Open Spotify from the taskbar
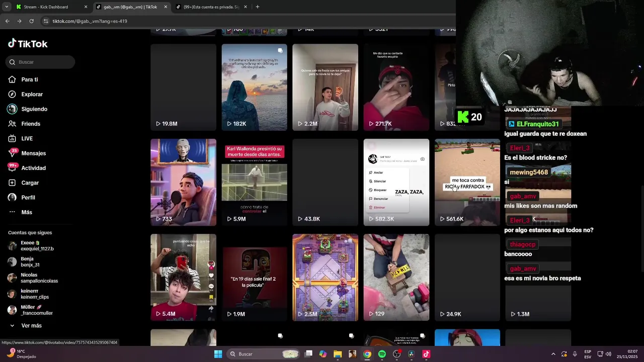 click(382, 354)
